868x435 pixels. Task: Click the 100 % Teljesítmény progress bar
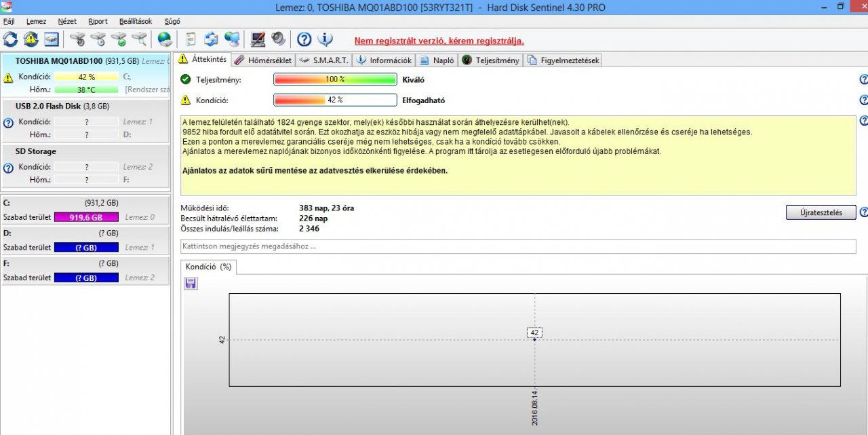pos(335,79)
